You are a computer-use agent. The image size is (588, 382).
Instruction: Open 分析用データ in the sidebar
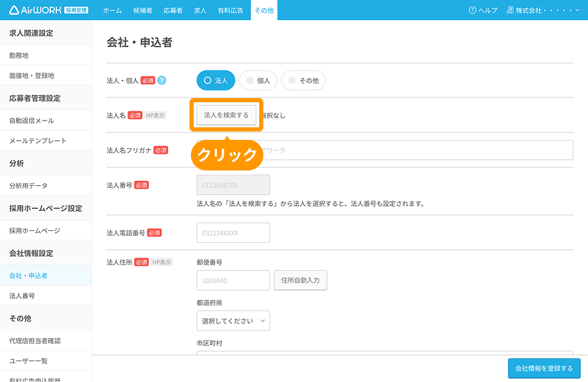click(x=46, y=186)
